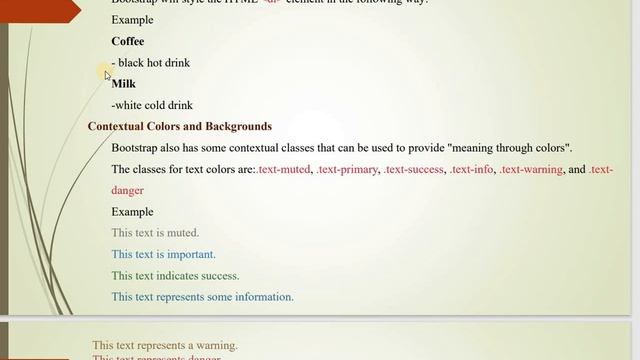Viewport: 640px width, 360px height.
Task: Click 'Example' below the text color classes
Action: click(132, 212)
